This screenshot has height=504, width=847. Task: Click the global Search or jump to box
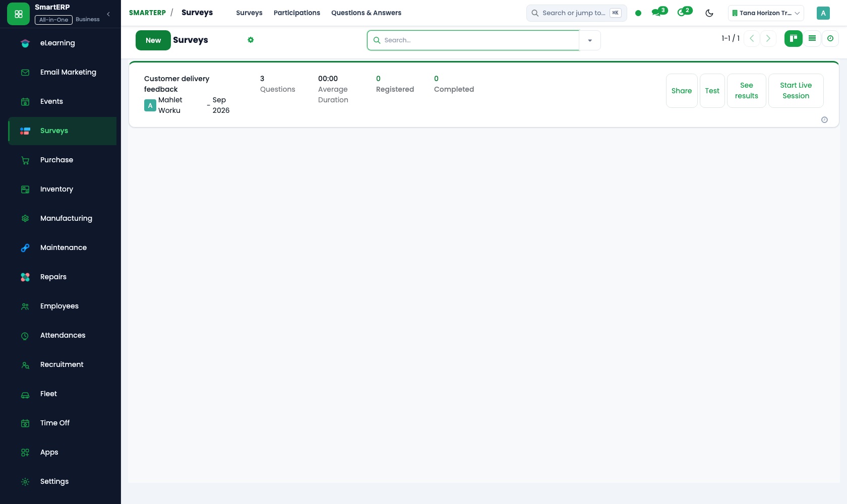click(x=577, y=13)
